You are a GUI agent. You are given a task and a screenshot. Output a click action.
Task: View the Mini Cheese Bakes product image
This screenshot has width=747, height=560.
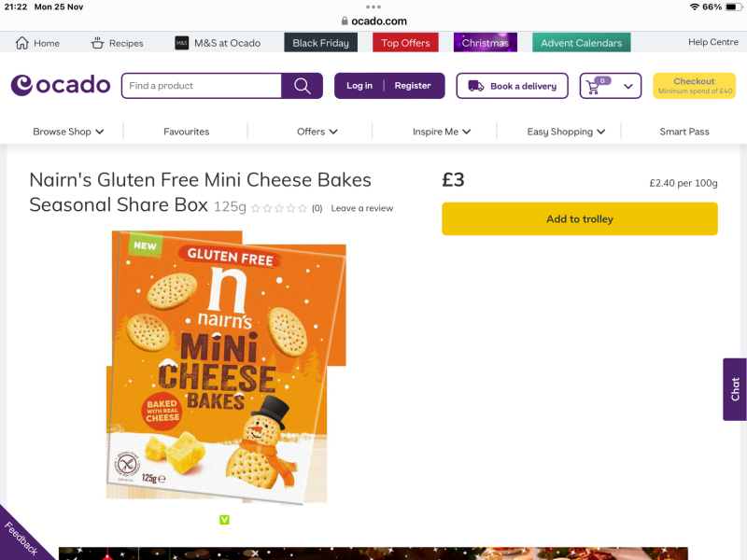click(224, 367)
